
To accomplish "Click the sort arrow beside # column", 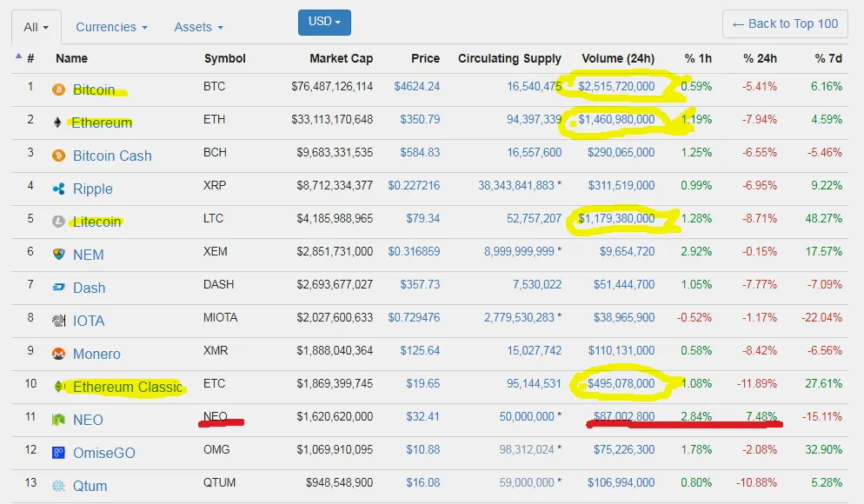I will click(18, 56).
